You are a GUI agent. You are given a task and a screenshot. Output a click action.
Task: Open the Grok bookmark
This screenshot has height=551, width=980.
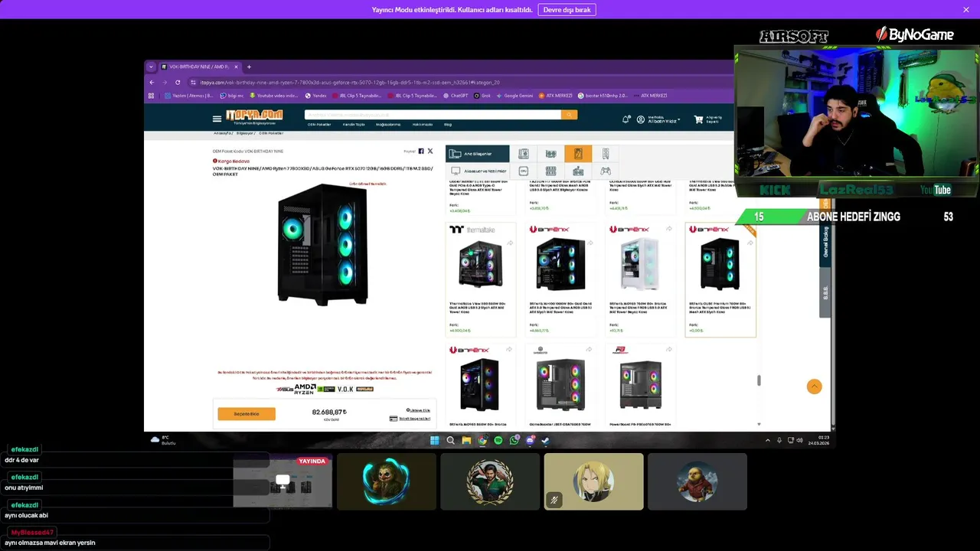(482, 96)
